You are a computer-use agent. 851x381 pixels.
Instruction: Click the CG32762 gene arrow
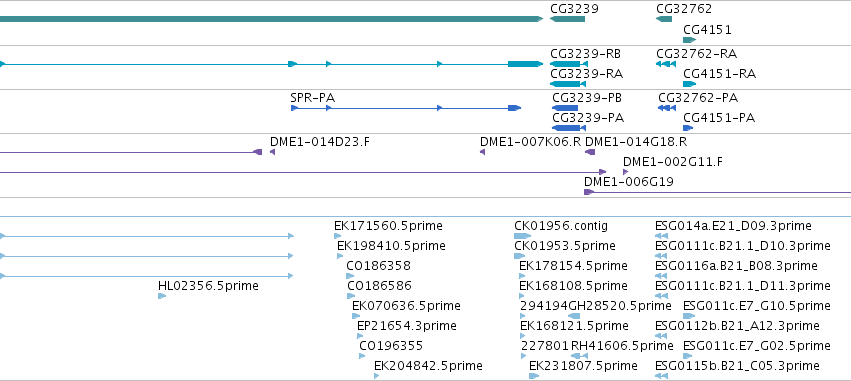[x=664, y=19]
